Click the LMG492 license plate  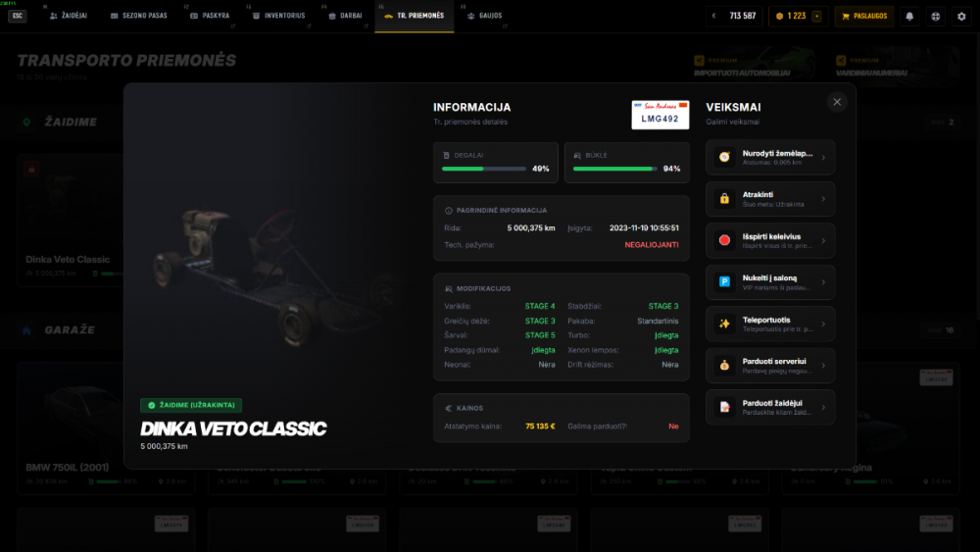pyautogui.click(x=660, y=115)
